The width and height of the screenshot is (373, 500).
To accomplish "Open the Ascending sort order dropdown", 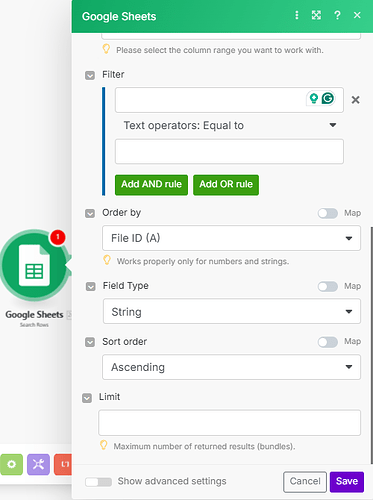I will pyautogui.click(x=231, y=367).
